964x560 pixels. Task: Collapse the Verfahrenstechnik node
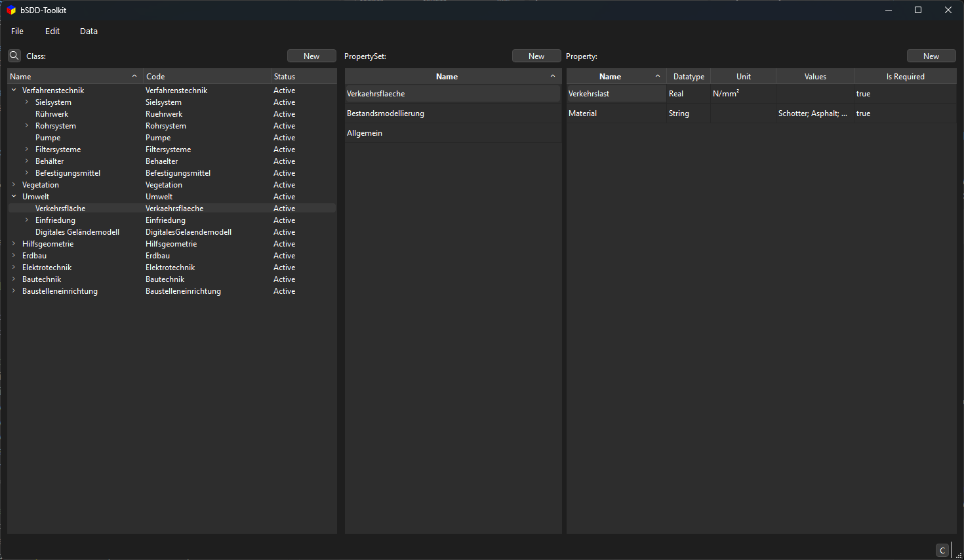(x=13, y=90)
